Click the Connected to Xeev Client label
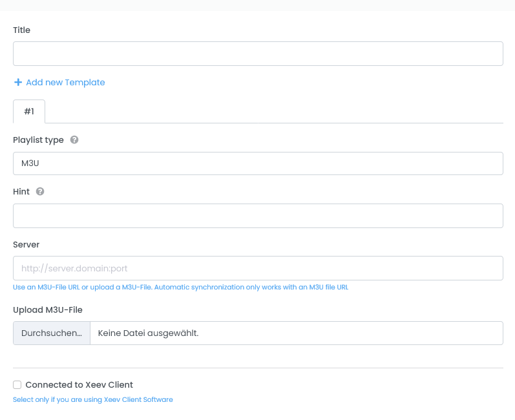515x420 pixels. [79, 385]
